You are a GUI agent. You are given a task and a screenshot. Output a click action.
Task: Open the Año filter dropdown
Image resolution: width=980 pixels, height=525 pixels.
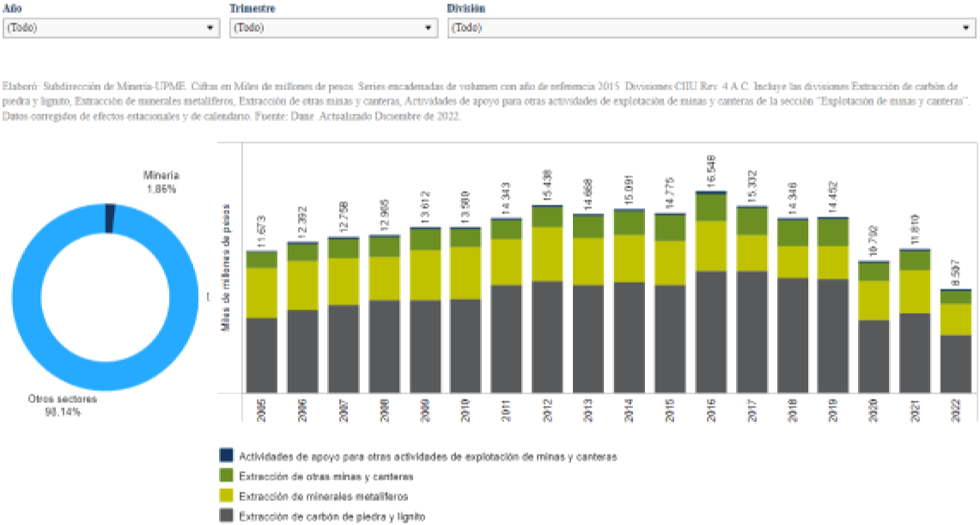[x=111, y=27]
